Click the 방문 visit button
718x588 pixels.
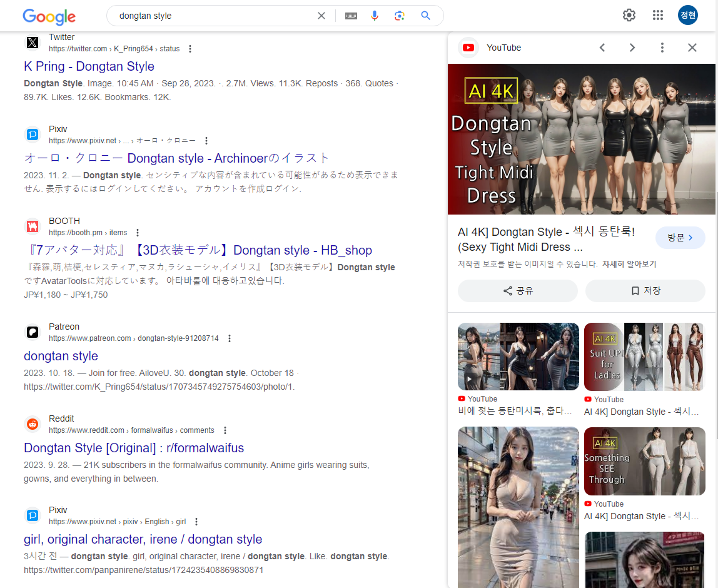pyautogui.click(x=680, y=238)
